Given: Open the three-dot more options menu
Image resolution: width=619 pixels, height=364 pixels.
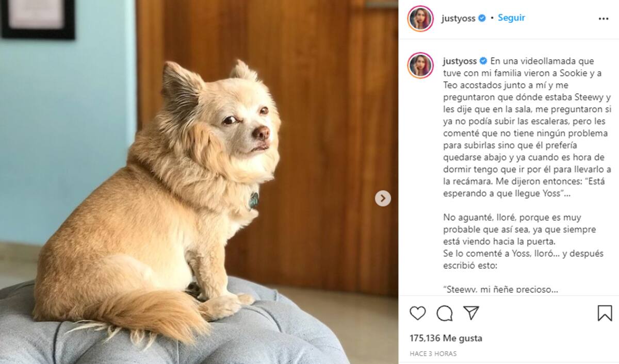Looking at the screenshot, I should tap(604, 19).
